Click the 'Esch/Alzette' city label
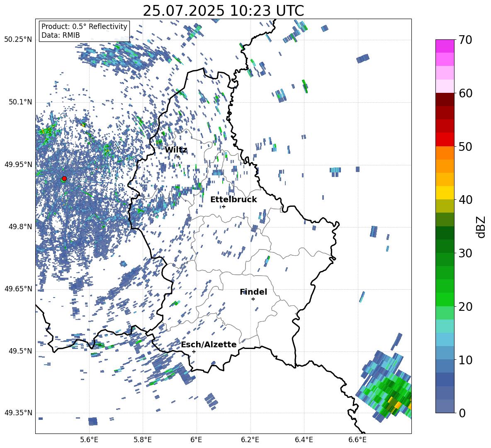The width and height of the screenshot is (491, 448). 209,344
